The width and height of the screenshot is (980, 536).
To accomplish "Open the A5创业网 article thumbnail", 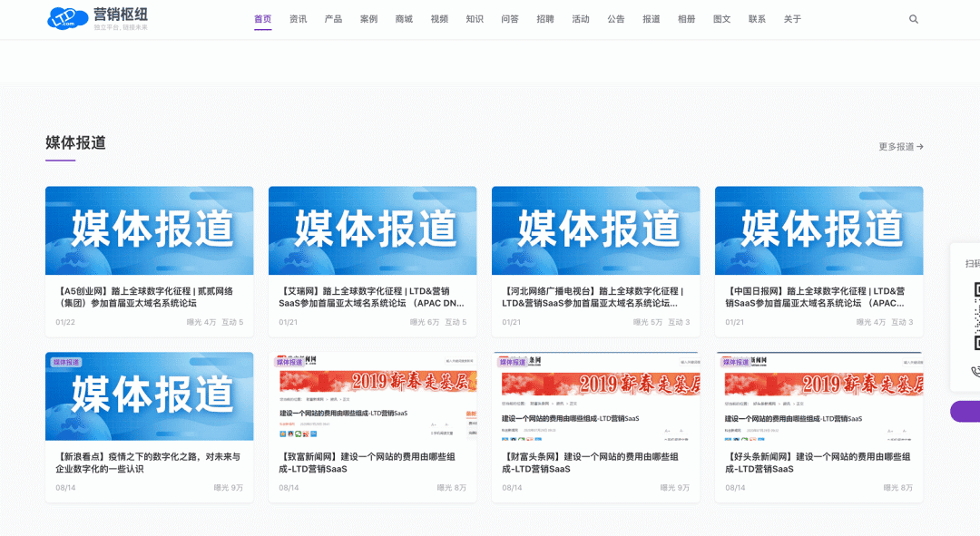I will tap(150, 230).
